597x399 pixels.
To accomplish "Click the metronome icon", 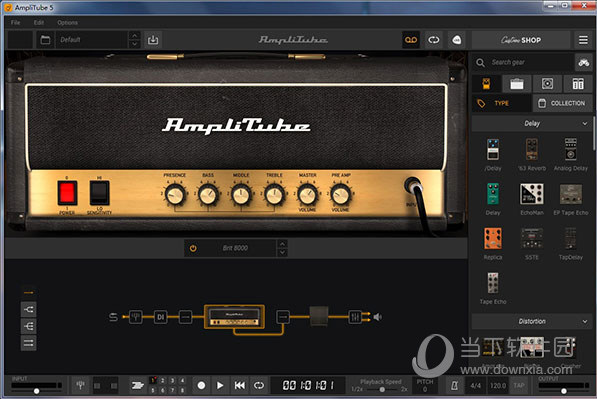I will coord(454,386).
